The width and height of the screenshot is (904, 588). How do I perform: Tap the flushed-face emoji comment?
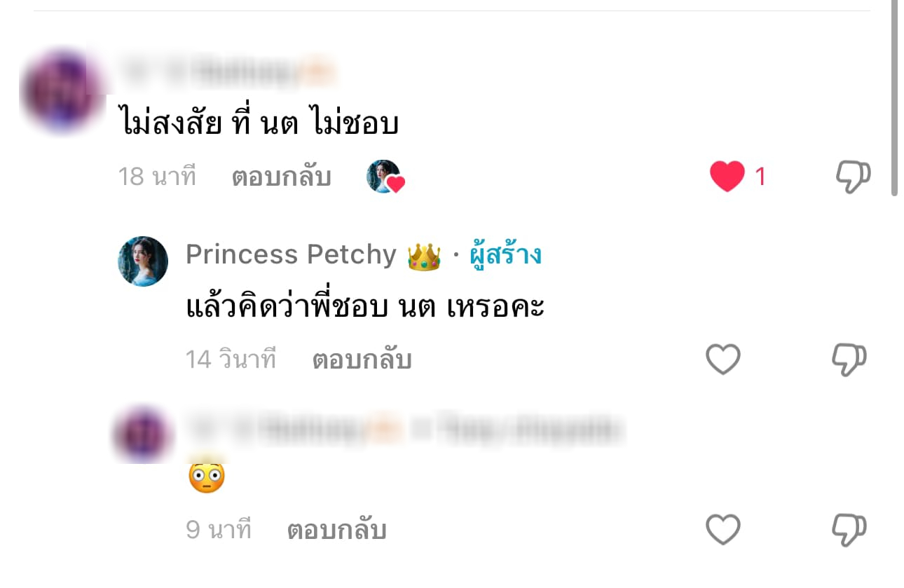(207, 478)
